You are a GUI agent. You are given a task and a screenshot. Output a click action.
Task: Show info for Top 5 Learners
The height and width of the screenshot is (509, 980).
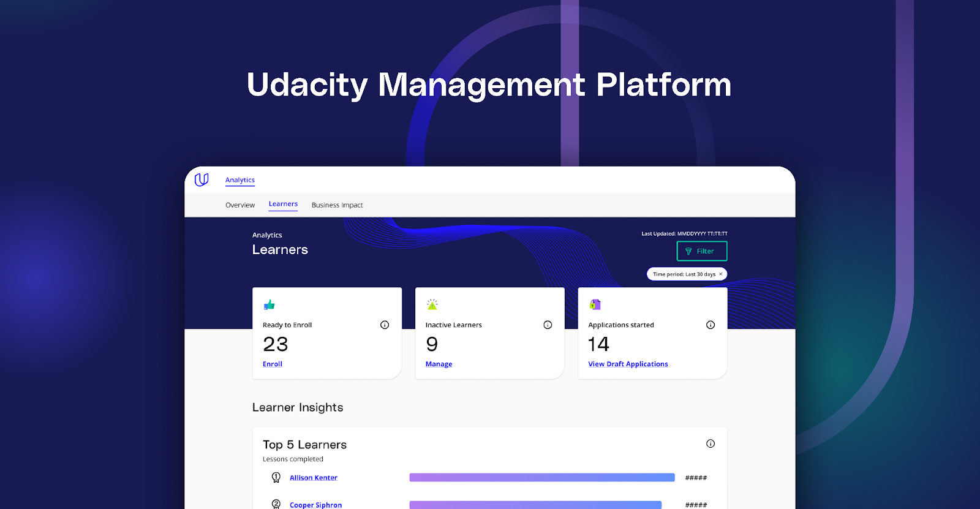[x=710, y=443]
